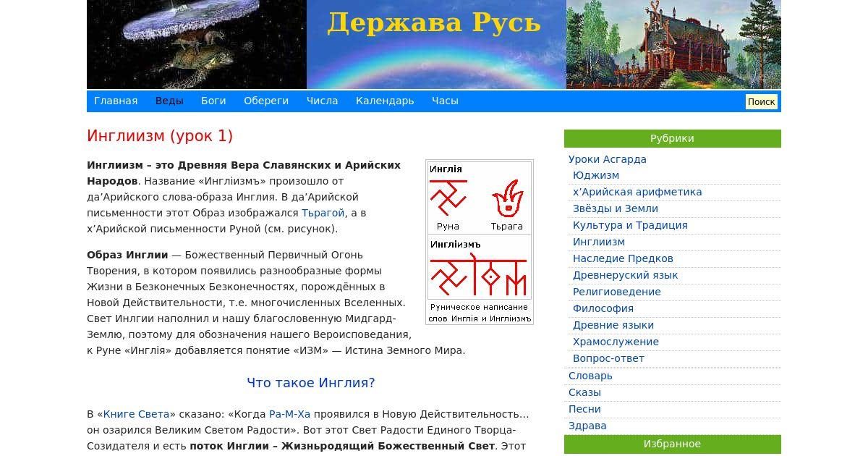Click the Держава Русь site title
868x456 pixels.
click(434, 22)
